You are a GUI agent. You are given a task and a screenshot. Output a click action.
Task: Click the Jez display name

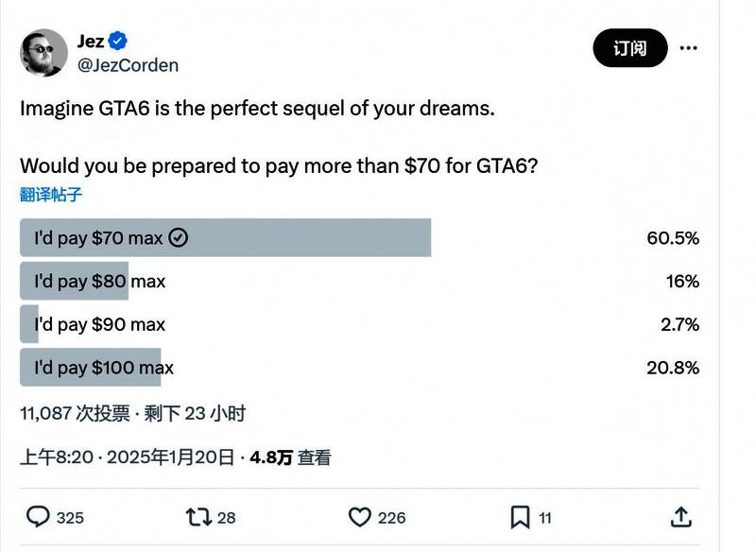90,42
